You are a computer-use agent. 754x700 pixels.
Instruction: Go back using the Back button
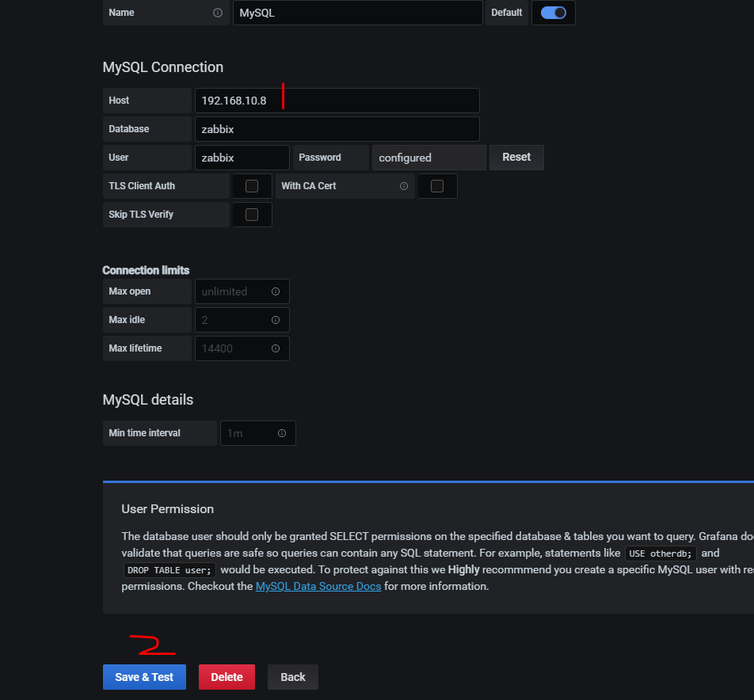pos(293,677)
